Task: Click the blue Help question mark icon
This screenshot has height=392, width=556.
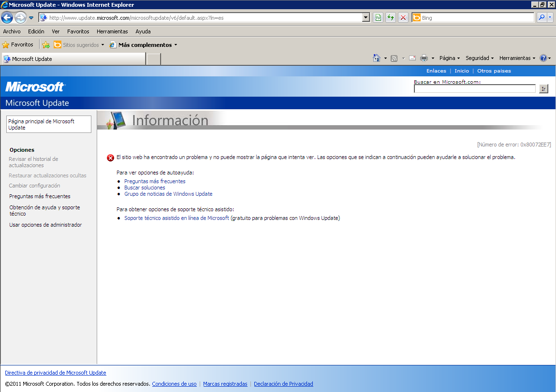Action: 543,58
